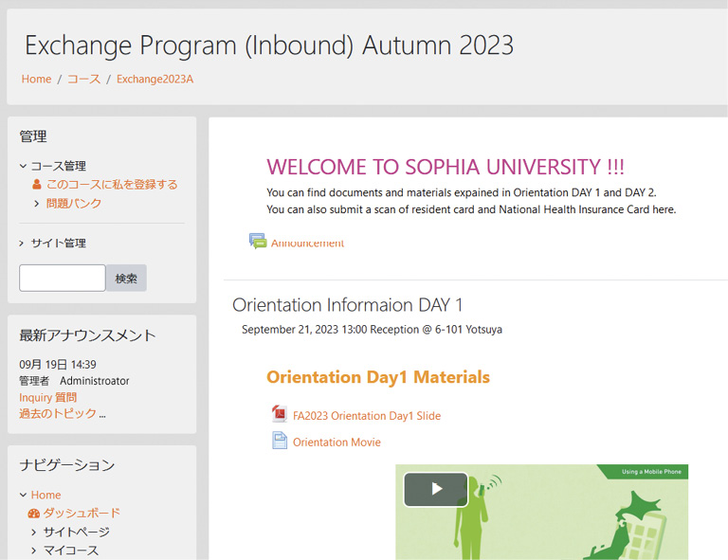Play the orientation video
Viewport: 728px width, 560px height.
click(x=435, y=489)
